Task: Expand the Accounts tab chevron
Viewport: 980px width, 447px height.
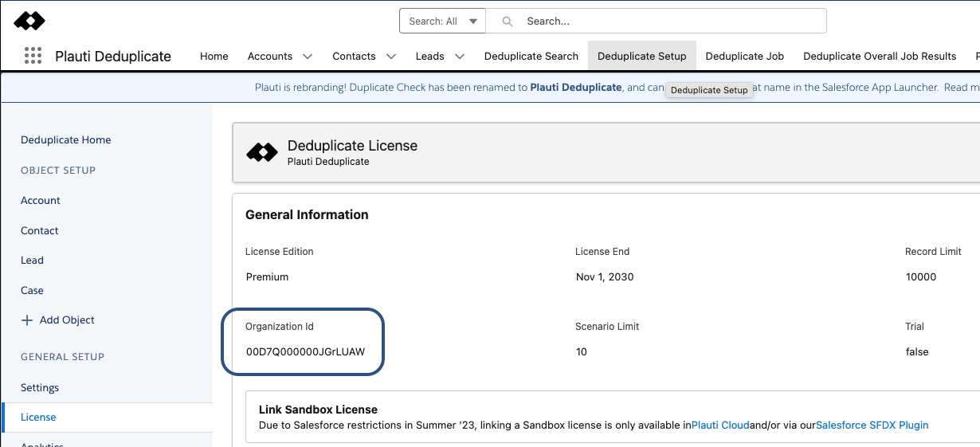Action: [308, 57]
